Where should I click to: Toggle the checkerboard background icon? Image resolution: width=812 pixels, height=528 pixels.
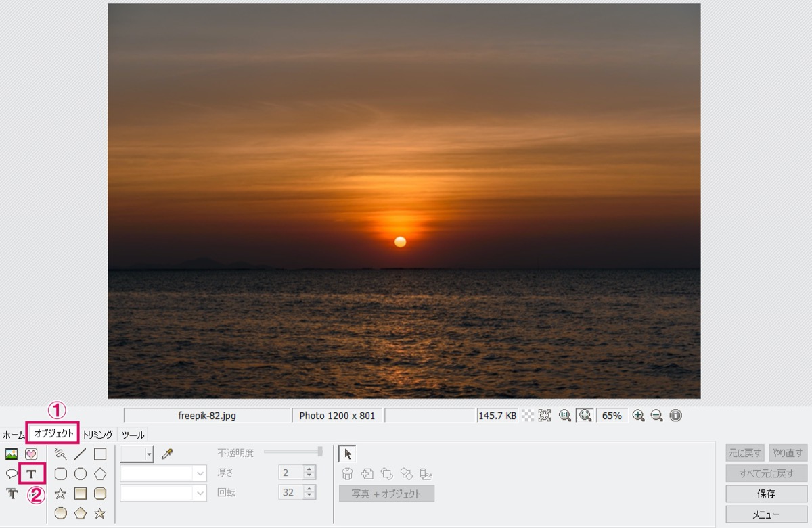527,415
